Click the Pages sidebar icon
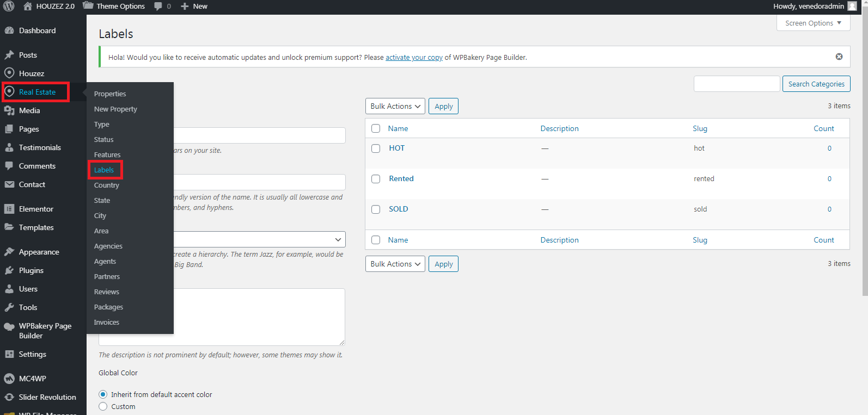868x415 pixels. [9, 129]
